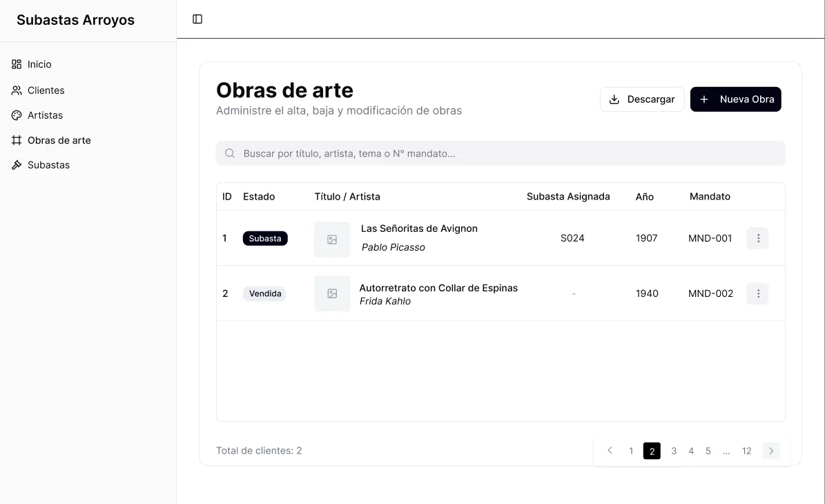Go to page 4
This screenshot has height=504, width=825.
pos(691,451)
